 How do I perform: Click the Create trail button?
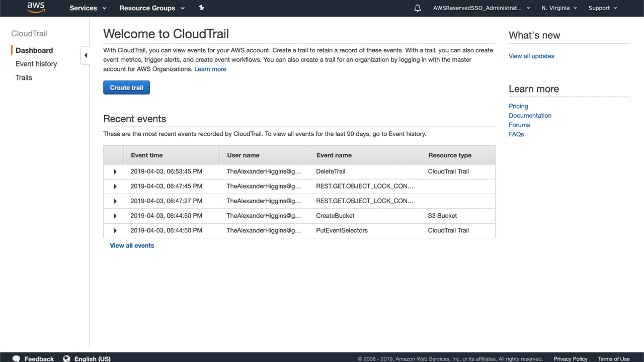pos(126,87)
